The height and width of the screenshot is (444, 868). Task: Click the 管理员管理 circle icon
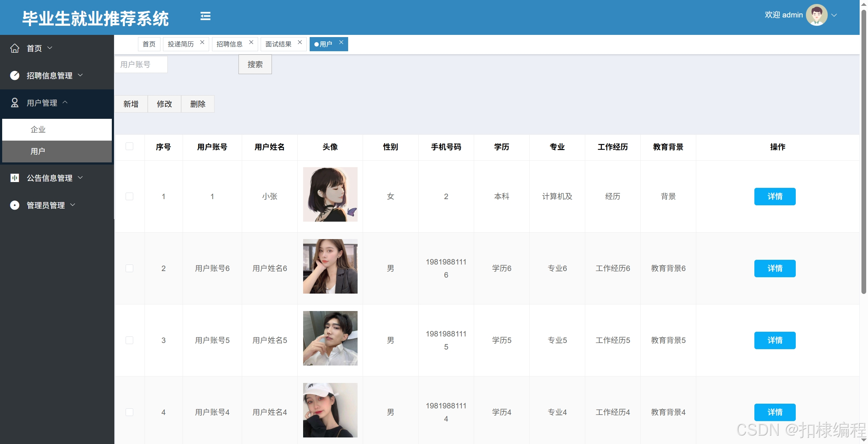tap(15, 205)
